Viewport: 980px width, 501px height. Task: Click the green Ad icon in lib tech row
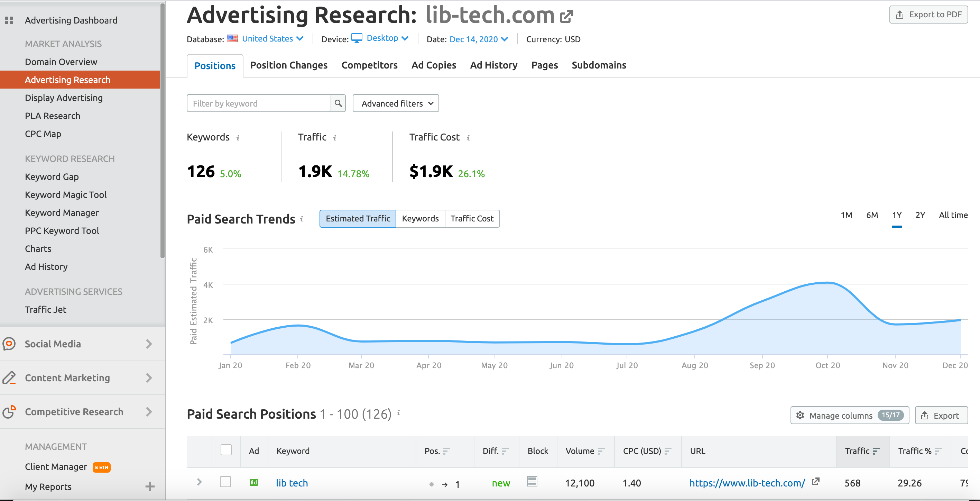tap(253, 482)
